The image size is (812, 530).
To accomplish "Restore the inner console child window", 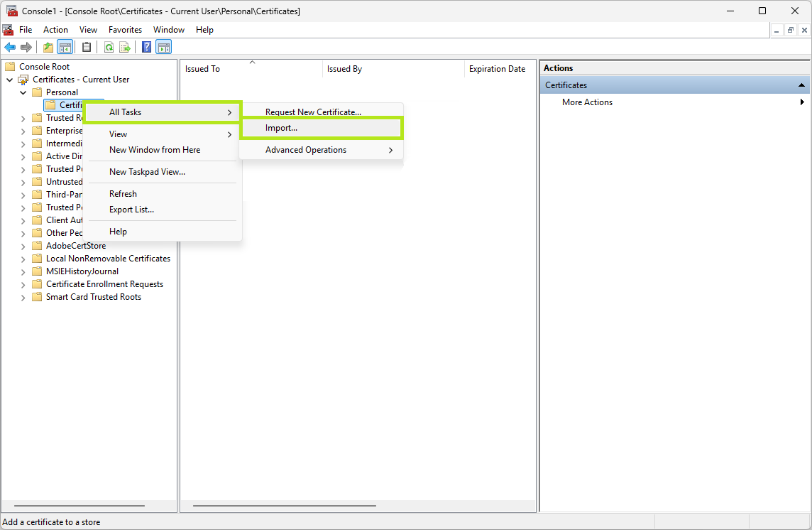I will click(790, 30).
